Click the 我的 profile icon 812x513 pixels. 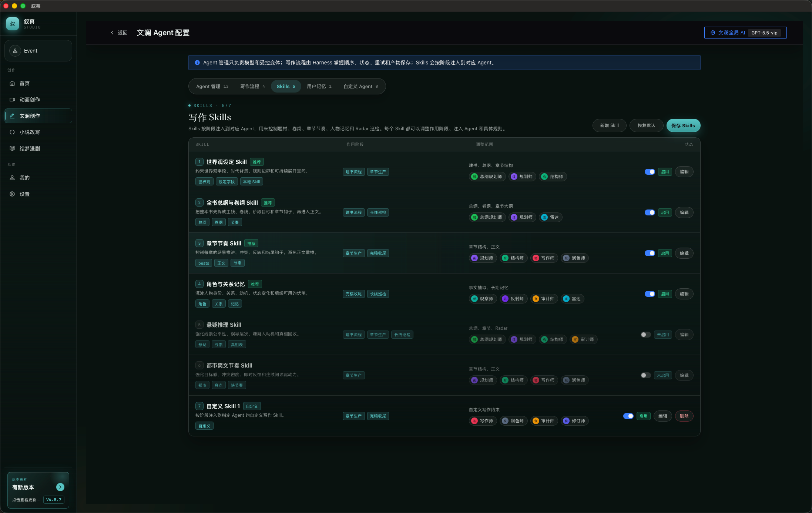pos(12,178)
